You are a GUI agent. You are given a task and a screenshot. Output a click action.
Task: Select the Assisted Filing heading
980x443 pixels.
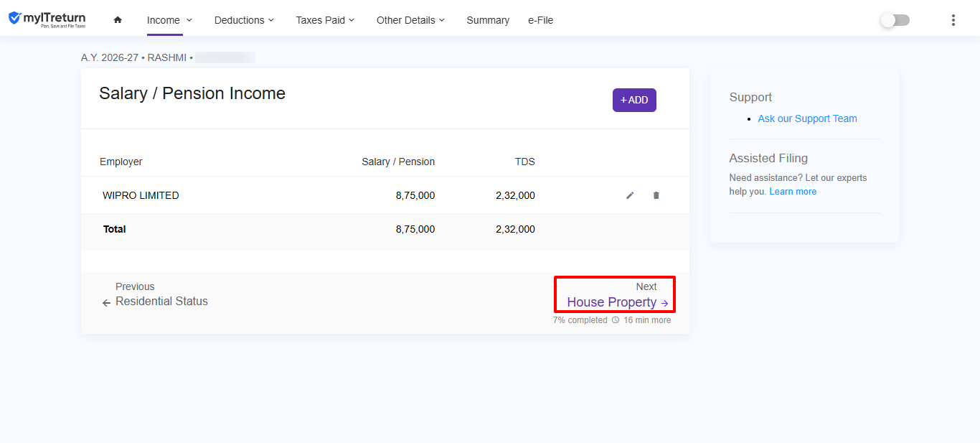tap(768, 158)
